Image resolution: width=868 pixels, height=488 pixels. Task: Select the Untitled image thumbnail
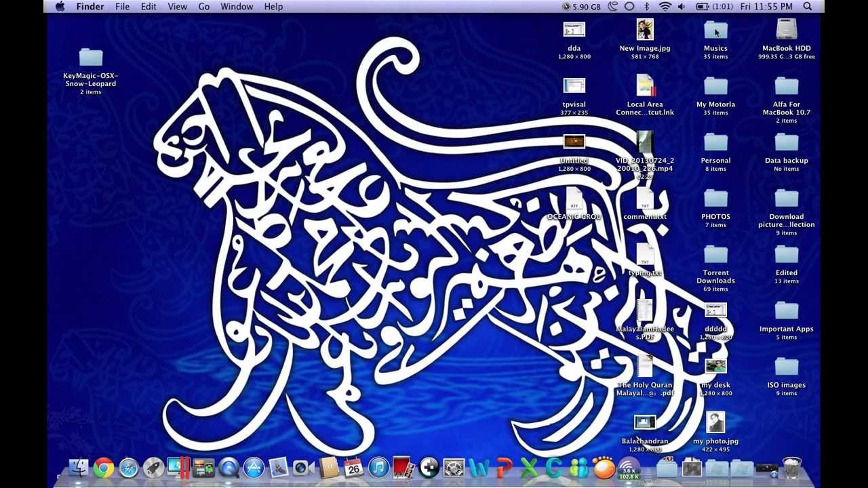[574, 142]
